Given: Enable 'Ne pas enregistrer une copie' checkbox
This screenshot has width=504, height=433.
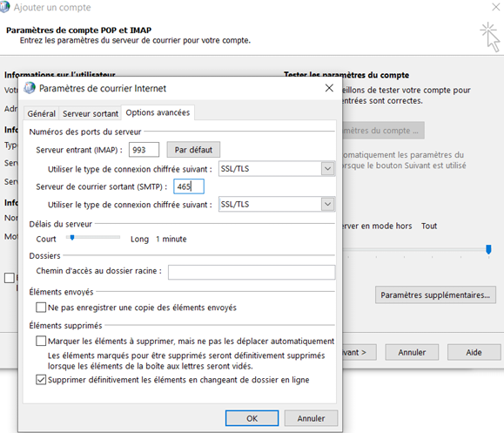Looking at the screenshot, I should pos(41,308).
